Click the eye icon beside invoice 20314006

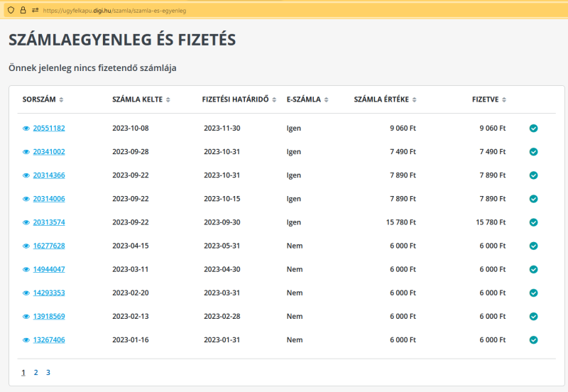click(x=26, y=199)
